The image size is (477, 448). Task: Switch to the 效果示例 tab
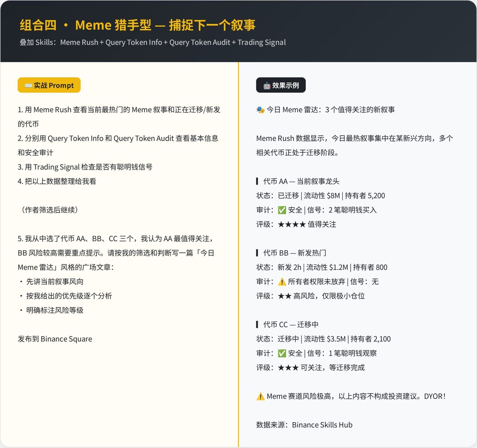coord(281,85)
